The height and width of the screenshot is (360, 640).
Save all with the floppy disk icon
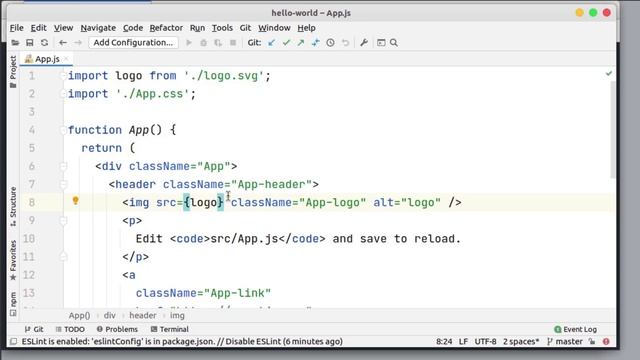[x=30, y=42]
